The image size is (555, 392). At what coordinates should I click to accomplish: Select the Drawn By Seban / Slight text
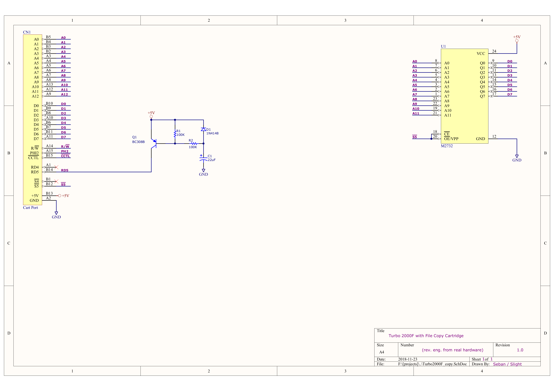(507, 364)
